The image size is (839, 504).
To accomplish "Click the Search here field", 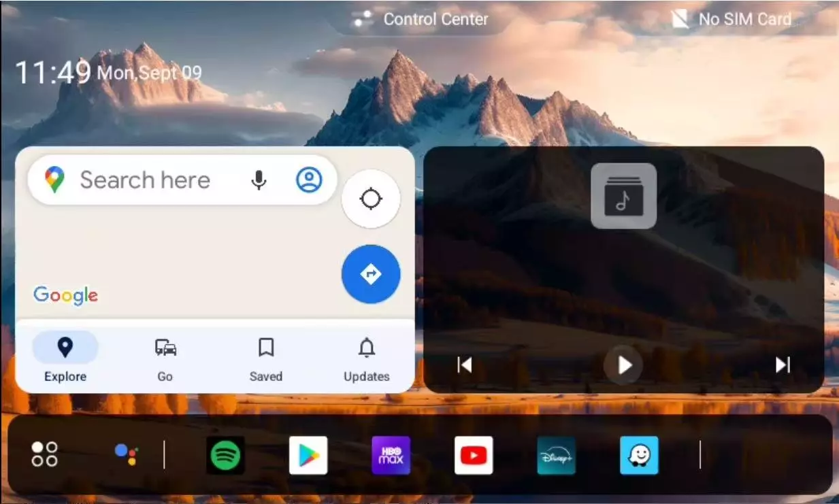I will tap(145, 180).
